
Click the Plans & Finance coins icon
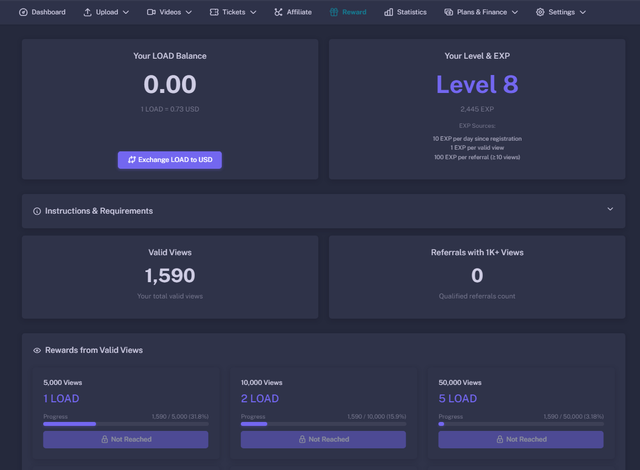pyautogui.click(x=449, y=12)
